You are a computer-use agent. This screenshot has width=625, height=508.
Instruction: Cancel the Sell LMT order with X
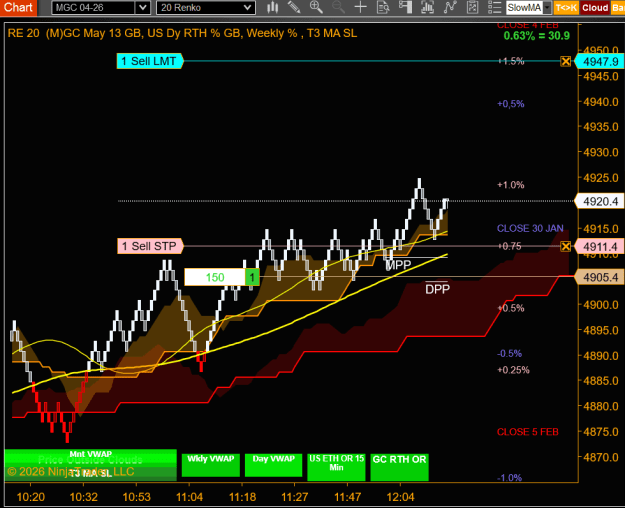click(x=566, y=61)
